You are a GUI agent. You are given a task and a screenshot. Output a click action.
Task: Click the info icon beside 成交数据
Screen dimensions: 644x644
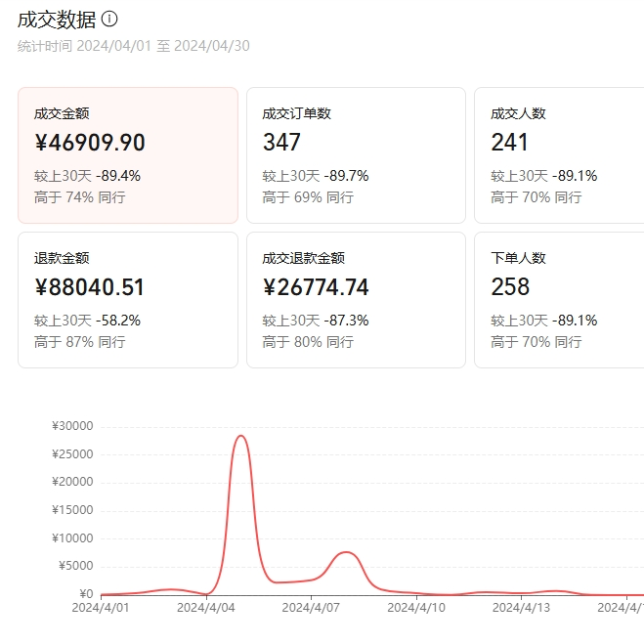point(109,19)
